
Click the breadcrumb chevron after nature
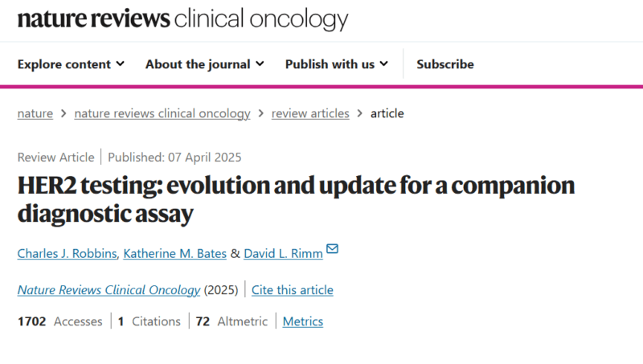(x=63, y=113)
